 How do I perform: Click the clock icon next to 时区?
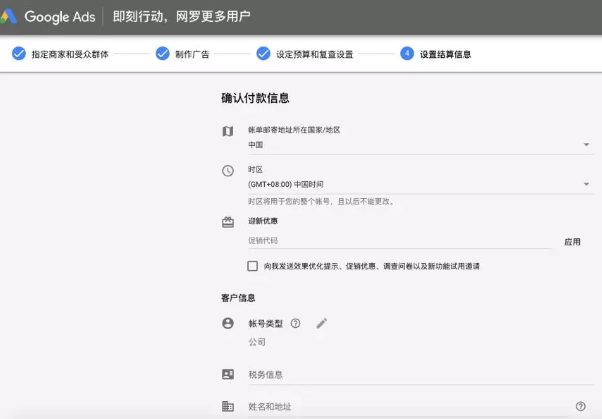pyautogui.click(x=227, y=171)
